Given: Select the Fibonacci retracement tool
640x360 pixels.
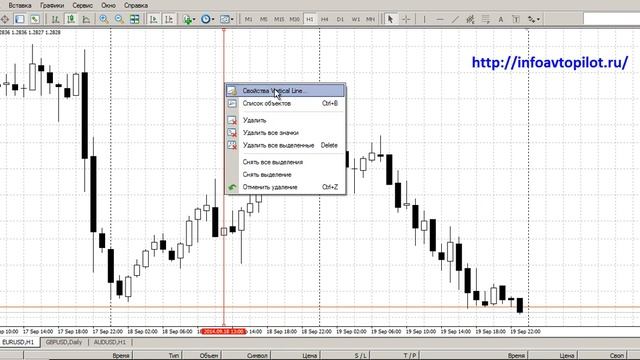Looking at the screenshot, I should (x=486, y=19).
